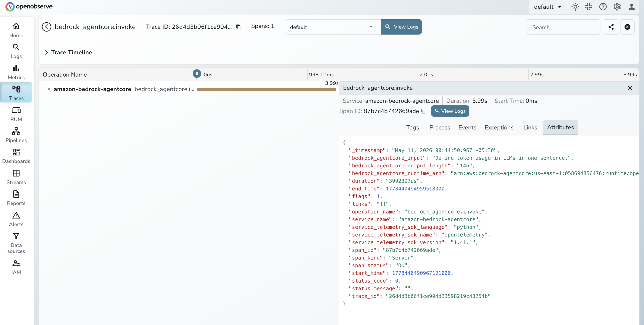644x325 pixels.
Task: Close the bedrock_agentcore.invoke span panel
Action: point(630,88)
